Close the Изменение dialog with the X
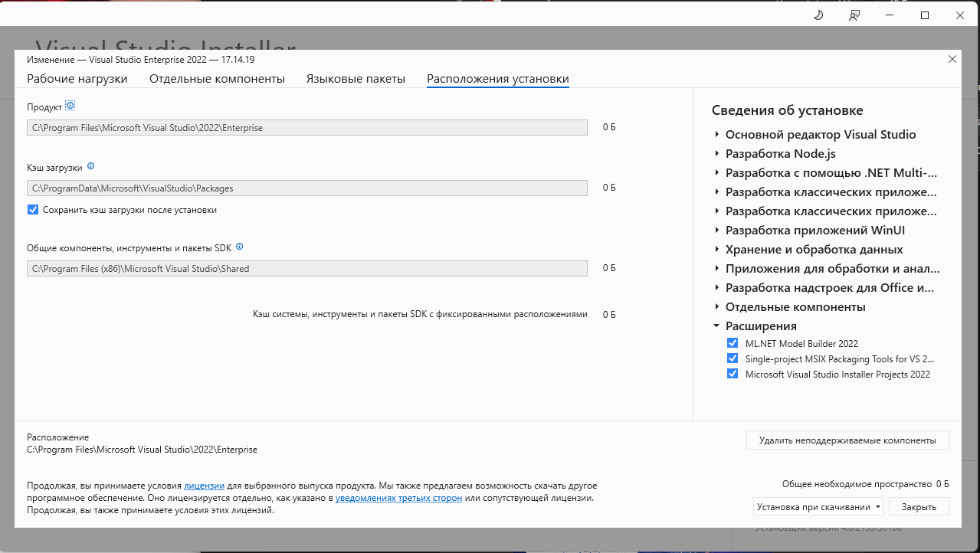The width and height of the screenshot is (980, 553). 952,59
